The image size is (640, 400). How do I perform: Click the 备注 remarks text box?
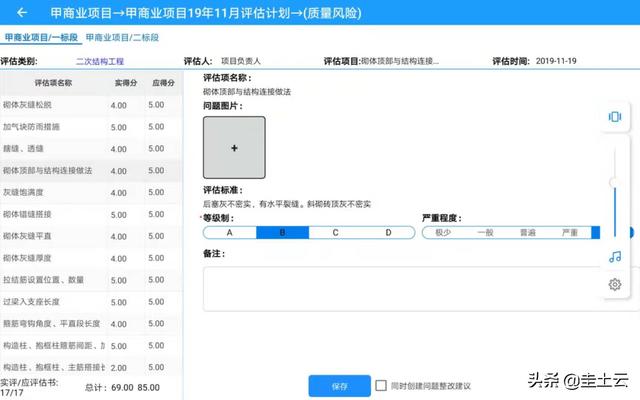(400, 288)
